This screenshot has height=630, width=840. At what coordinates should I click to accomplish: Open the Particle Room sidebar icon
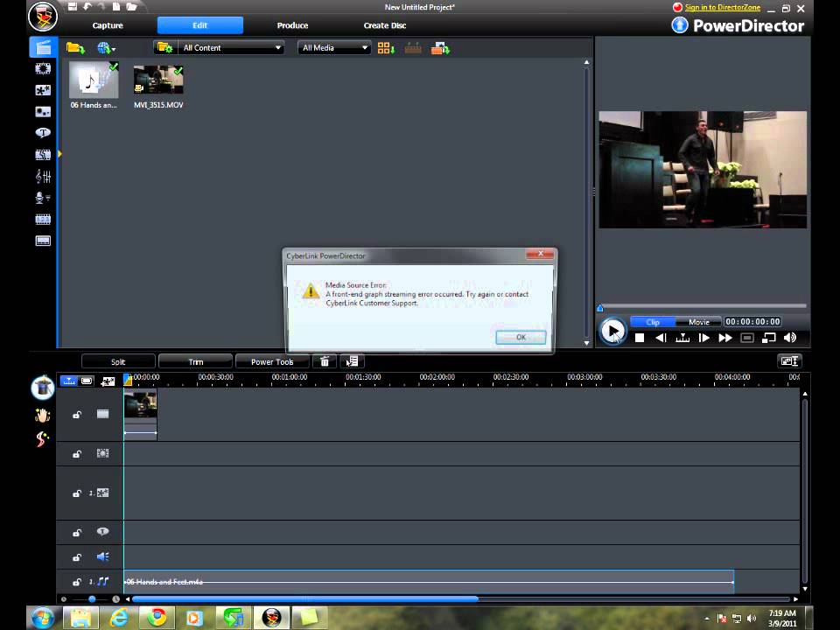click(x=43, y=111)
